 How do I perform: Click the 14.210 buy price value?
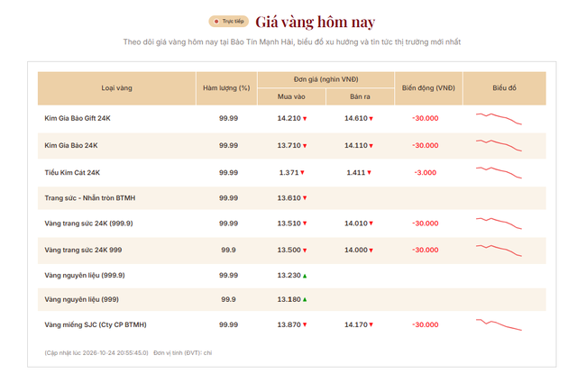point(288,118)
